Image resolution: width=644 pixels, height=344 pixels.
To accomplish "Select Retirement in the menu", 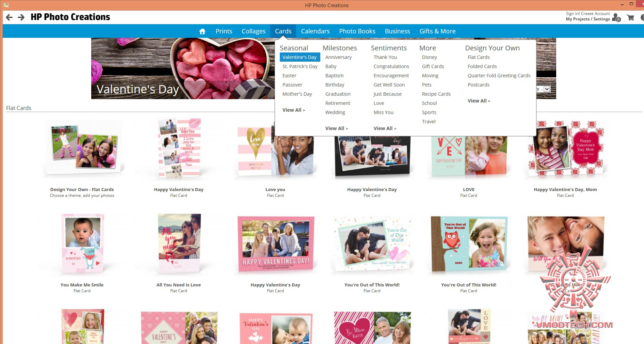I will (x=338, y=103).
